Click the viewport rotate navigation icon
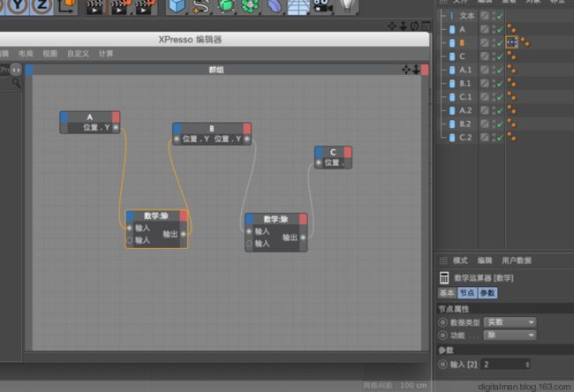The height and width of the screenshot is (392, 574). tap(414, 26)
